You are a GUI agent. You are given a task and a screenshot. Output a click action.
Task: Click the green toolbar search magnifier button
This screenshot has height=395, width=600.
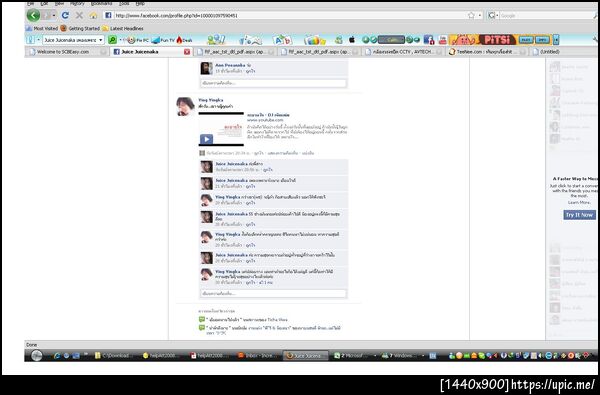[x=112, y=40]
